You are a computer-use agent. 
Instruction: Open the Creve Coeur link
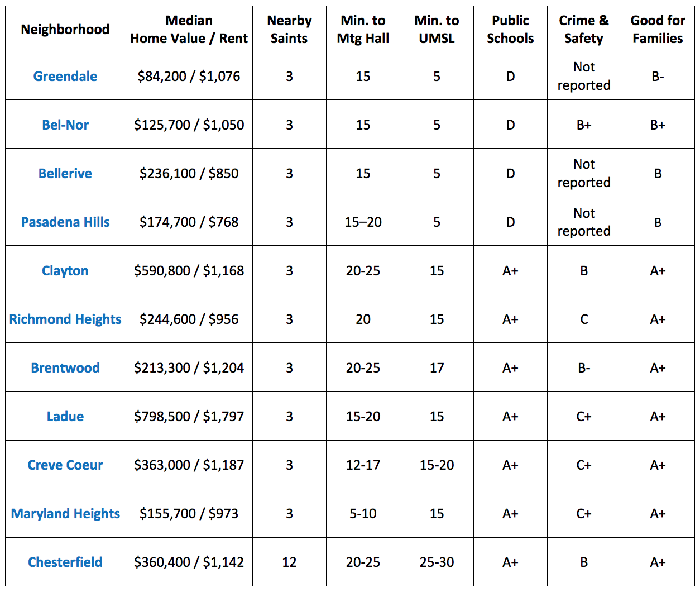tap(65, 465)
